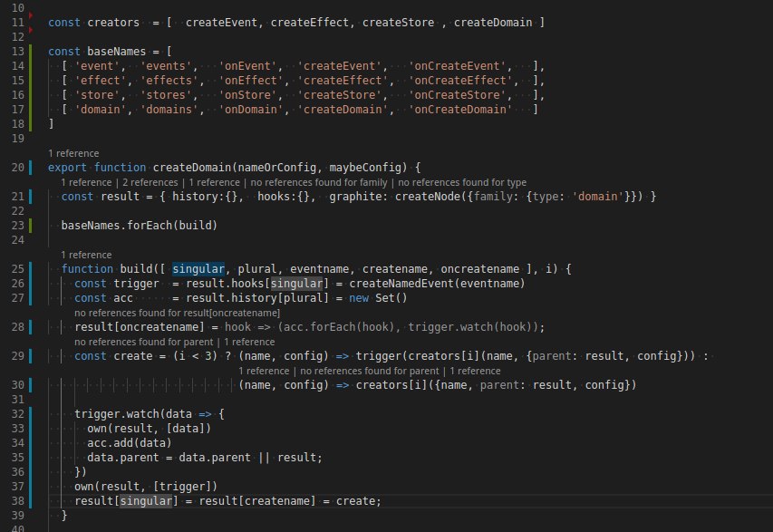The width and height of the screenshot is (773, 532).
Task: Click 'create' in const create declaration
Action: tap(133, 356)
